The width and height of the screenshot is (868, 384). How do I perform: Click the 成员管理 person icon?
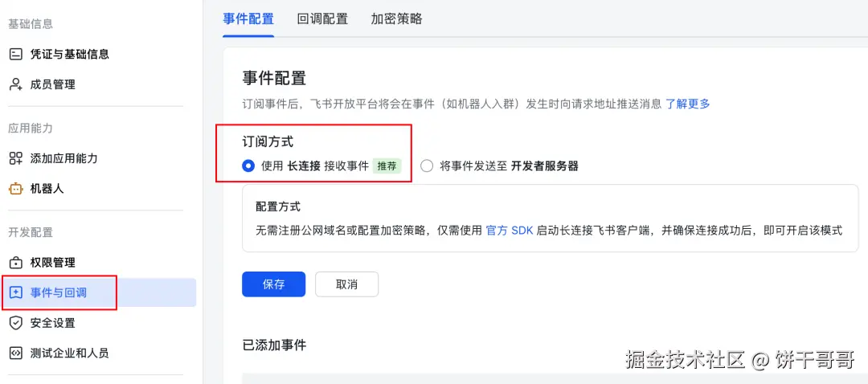tap(15, 84)
